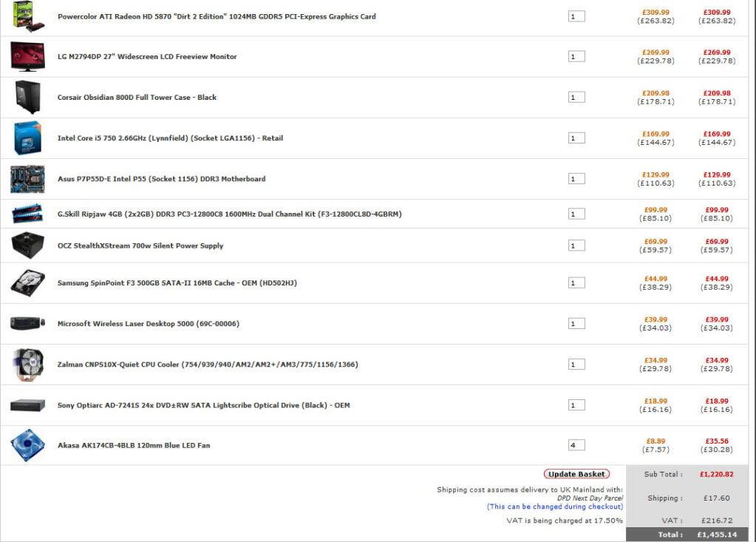Screen dimensions: 756x542
Task: Open the Zalman CNPS10X cooler thumbnail
Action: 28,365
